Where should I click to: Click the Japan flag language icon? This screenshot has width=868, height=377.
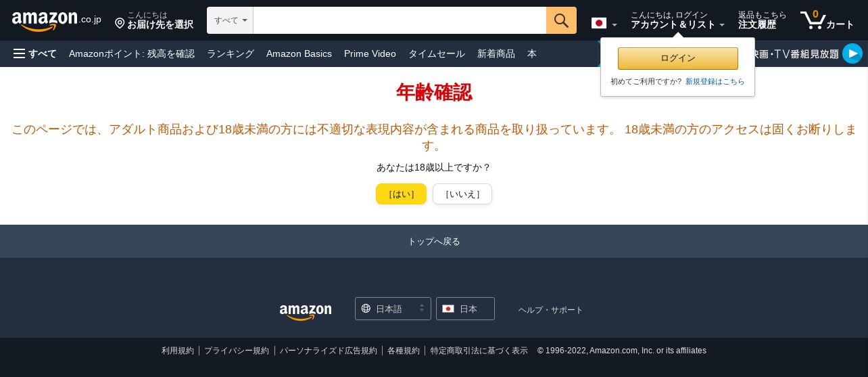pos(599,24)
